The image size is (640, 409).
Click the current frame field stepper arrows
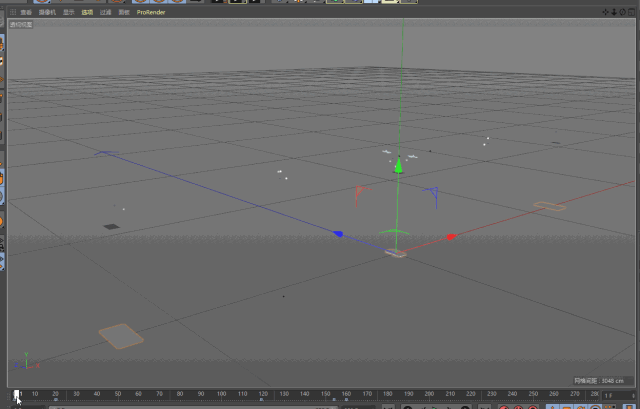click(x=633, y=396)
